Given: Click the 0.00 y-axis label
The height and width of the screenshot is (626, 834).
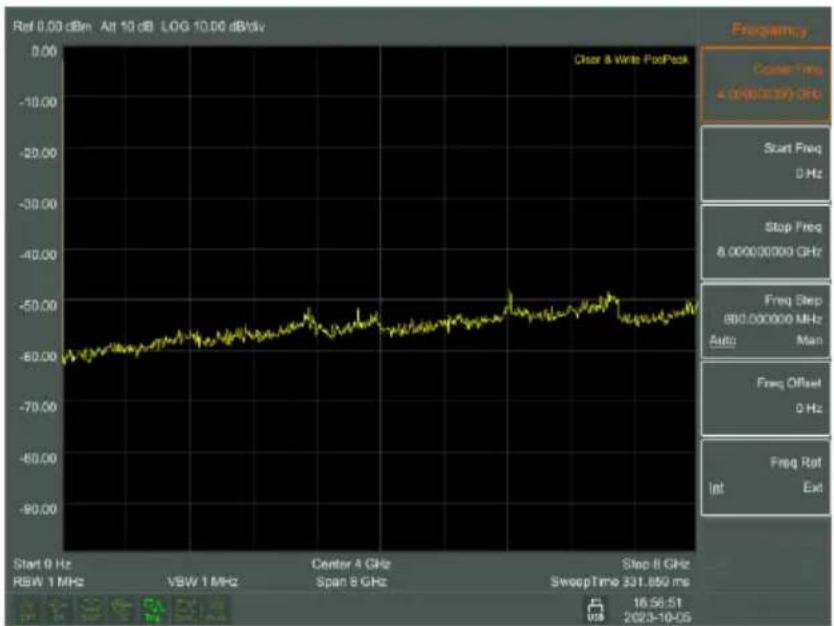Looking at the screenshot, I should point(44,51).
